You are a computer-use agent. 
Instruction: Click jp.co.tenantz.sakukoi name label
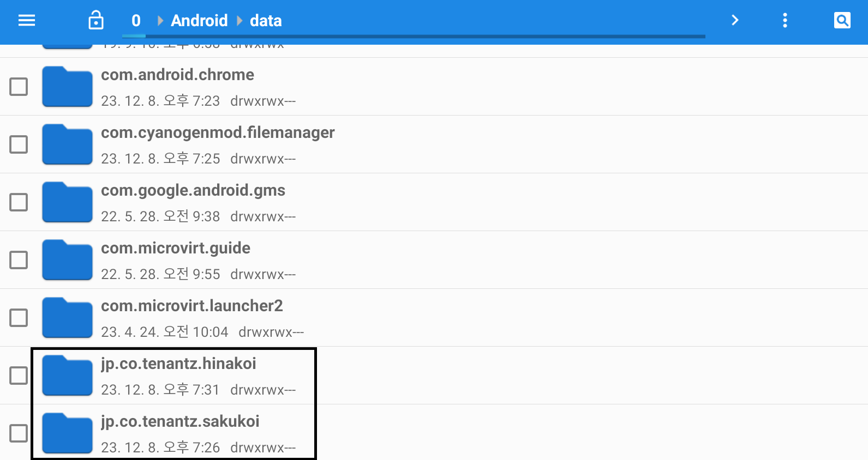coord(180,422)
